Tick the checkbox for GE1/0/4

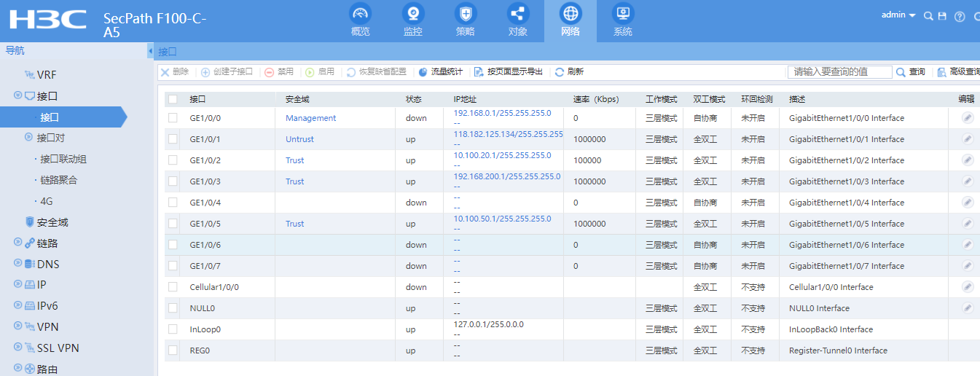173,203
